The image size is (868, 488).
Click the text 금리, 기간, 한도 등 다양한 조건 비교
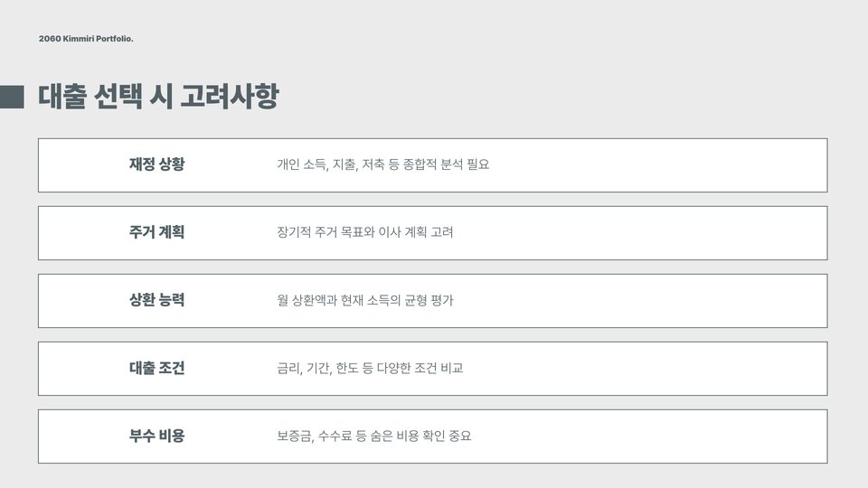(x=370, y=368)
